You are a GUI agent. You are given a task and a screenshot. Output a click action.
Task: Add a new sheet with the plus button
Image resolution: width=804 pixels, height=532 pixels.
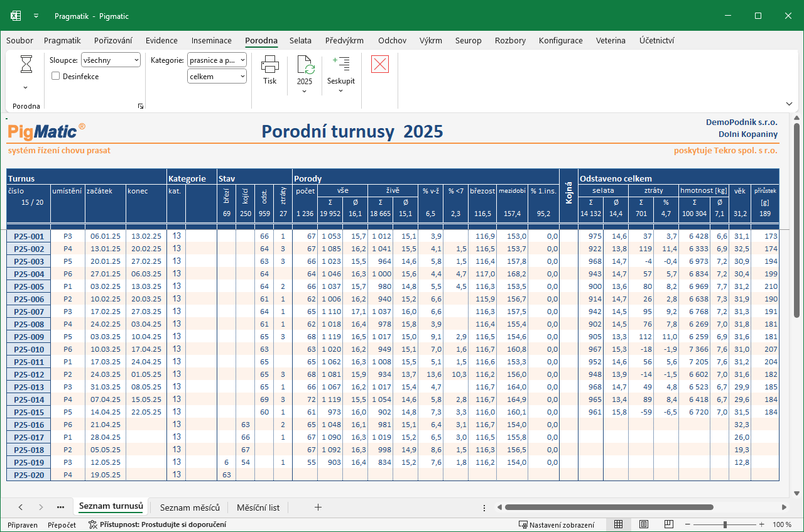(318, 508)
